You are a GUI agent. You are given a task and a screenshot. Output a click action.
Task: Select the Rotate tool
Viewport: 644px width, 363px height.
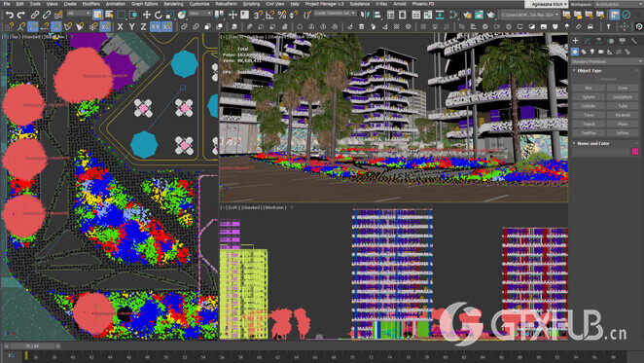tap(159, 15)
